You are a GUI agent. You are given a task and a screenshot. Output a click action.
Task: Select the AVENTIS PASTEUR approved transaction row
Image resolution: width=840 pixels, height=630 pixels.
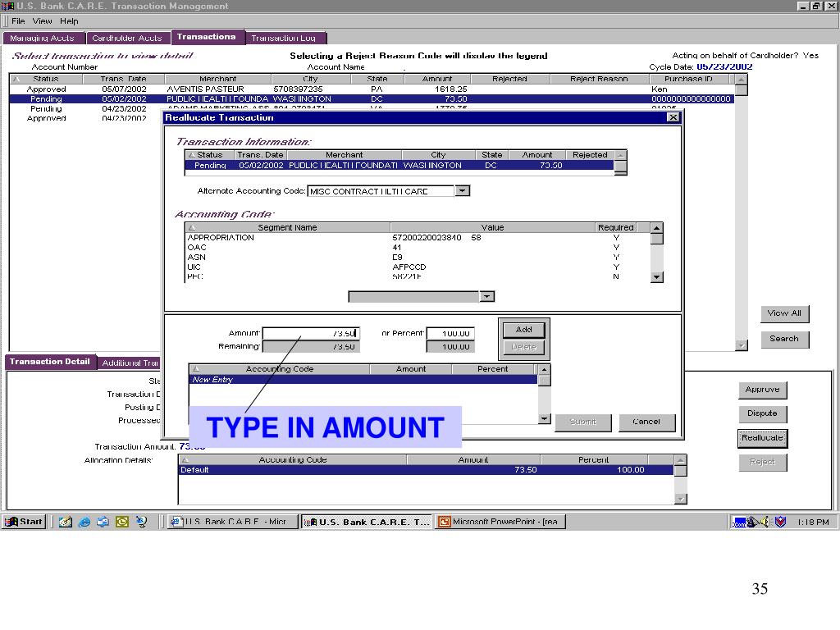[x=372, y=89]
